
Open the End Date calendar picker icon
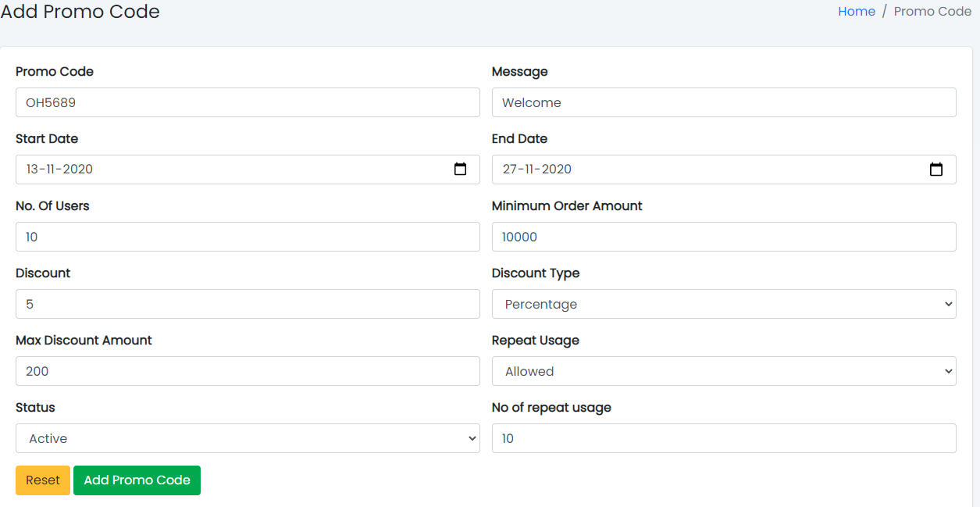(x=936, y=169)
